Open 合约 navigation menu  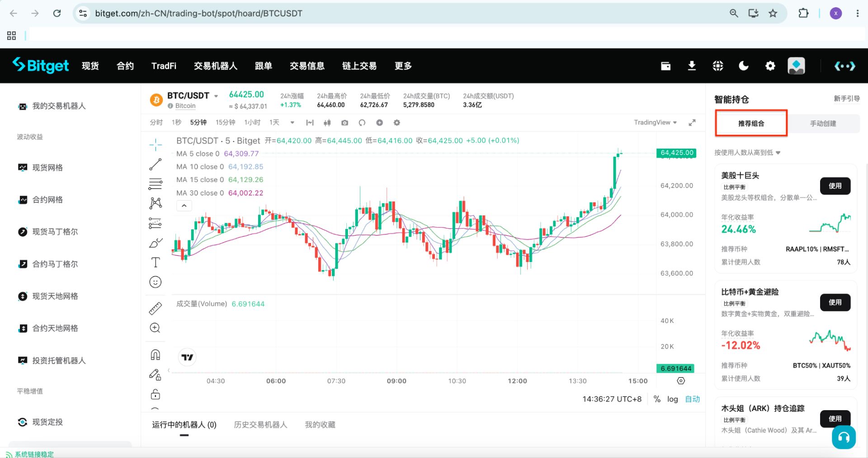point(125,66)
